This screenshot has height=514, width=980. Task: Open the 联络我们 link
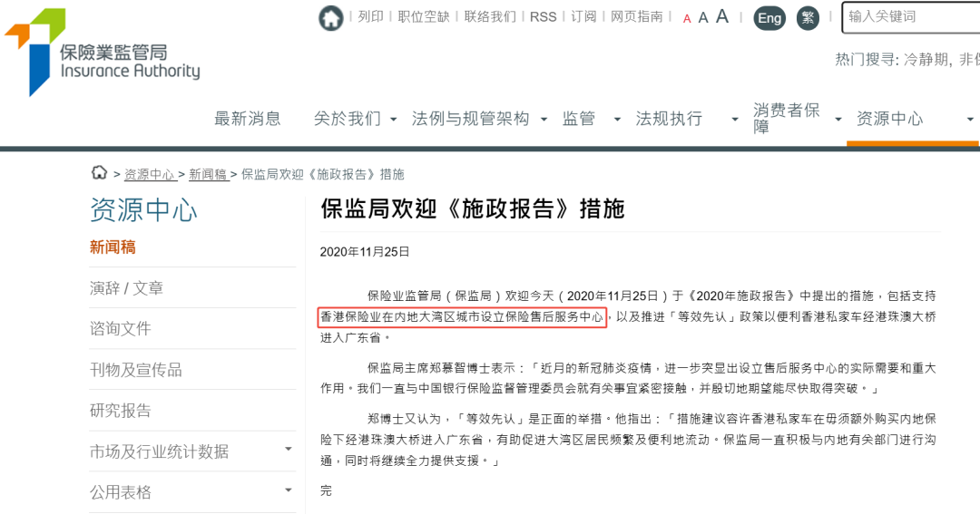pos(490,17)
